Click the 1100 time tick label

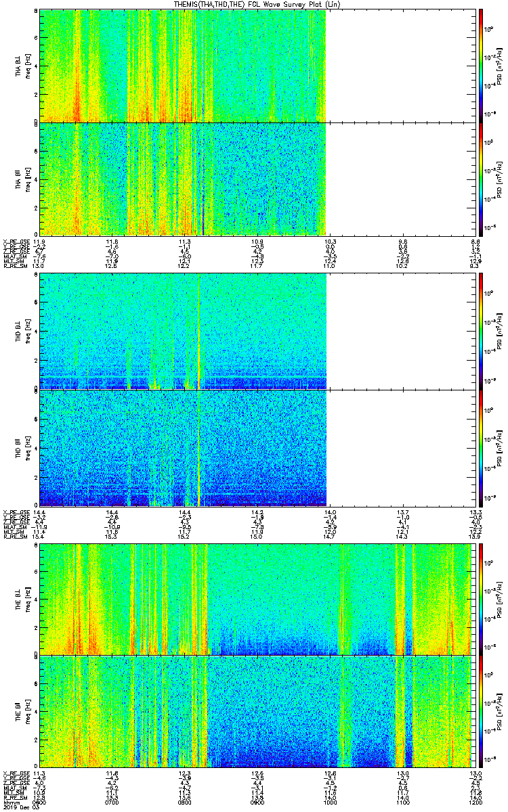(x=403, y=801)
